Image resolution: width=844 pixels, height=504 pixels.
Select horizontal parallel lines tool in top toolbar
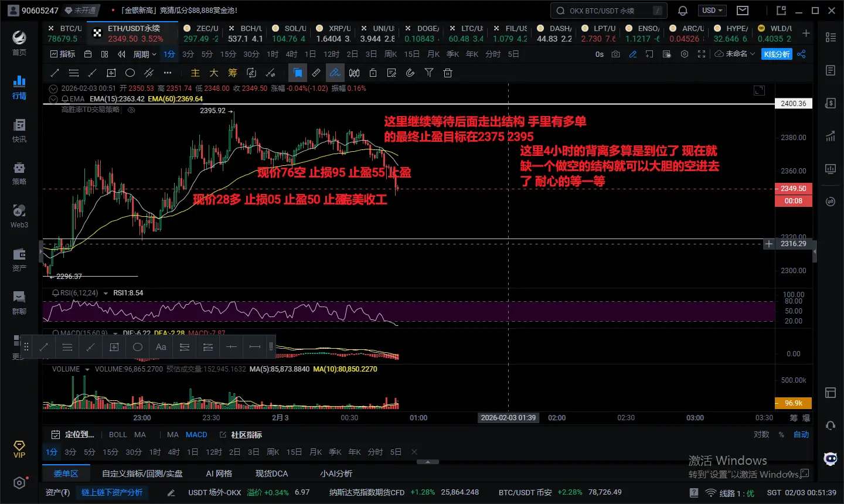coord(74,73)
